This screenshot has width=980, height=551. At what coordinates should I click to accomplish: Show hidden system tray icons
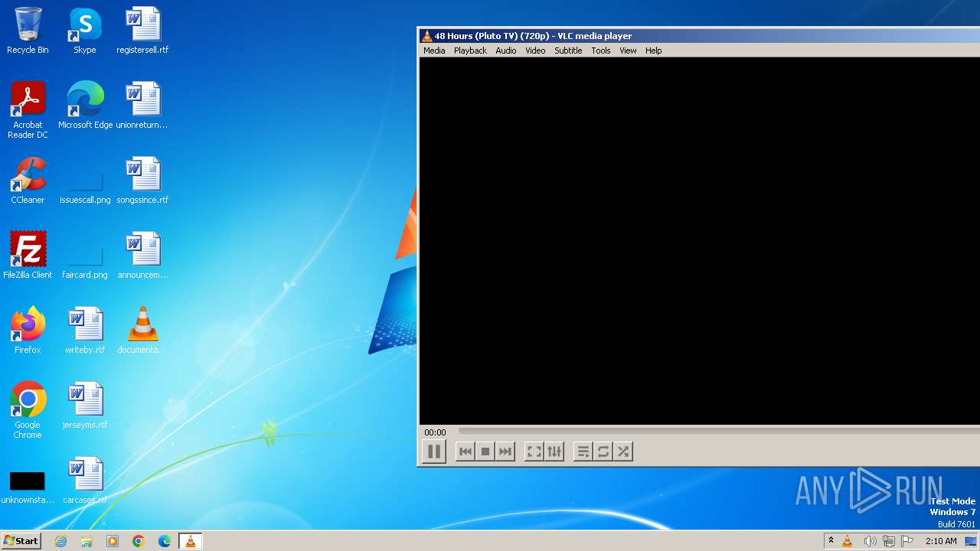tap(831, 541)
